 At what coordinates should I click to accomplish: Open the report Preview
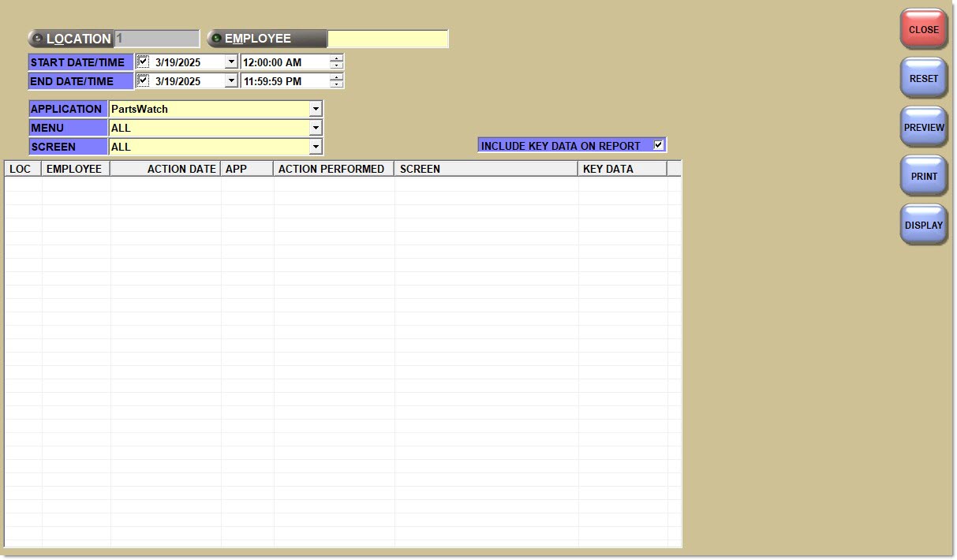923,127
